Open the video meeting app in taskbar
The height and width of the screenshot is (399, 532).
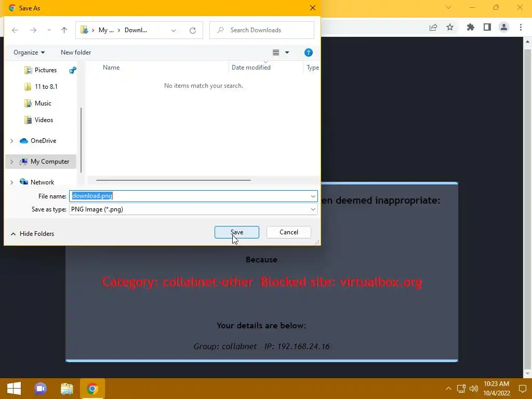click(x=41, y=389)
